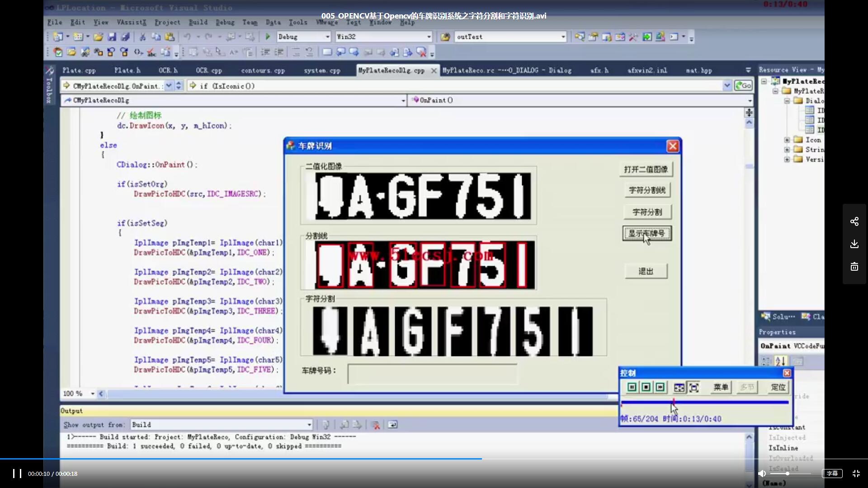868x488 pixels.
Task: Exit fullscreen video mode
Action: coord(856,474)
